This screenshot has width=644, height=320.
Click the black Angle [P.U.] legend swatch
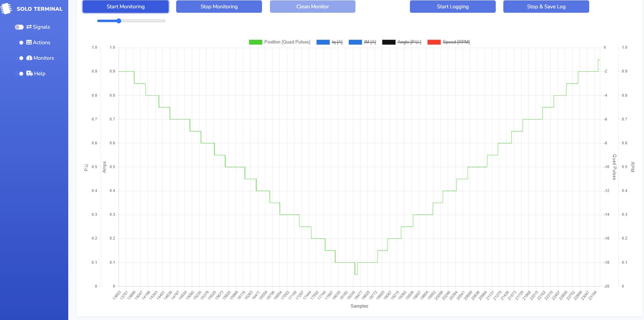pos(389,42)
